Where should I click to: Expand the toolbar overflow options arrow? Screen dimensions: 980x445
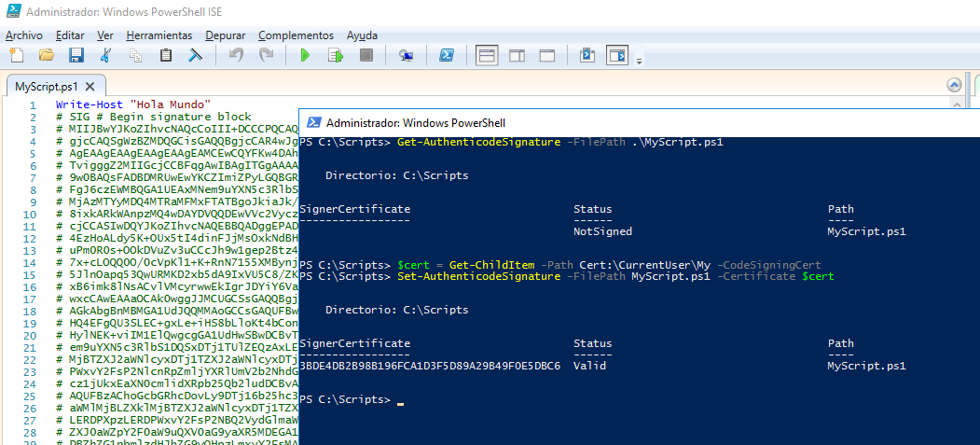(639, 61)
